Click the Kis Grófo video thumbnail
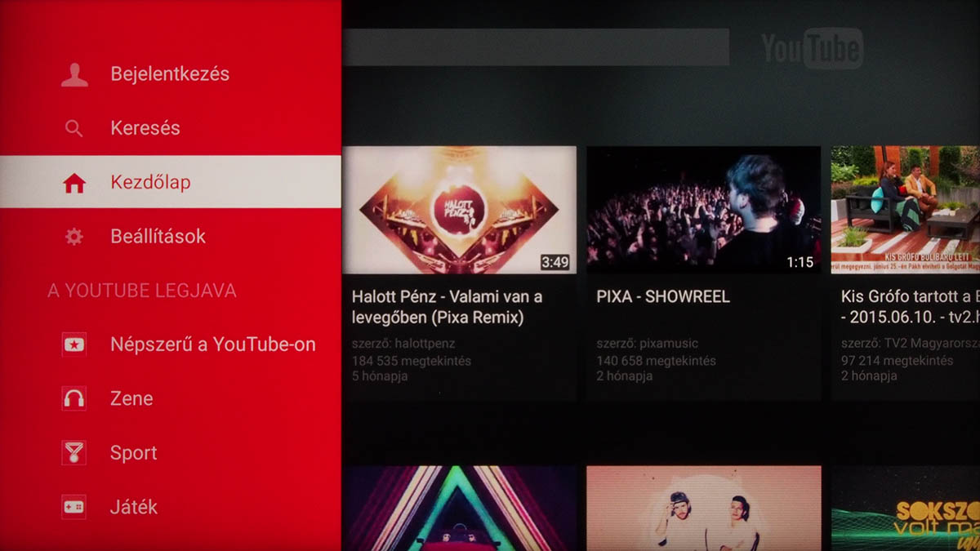 pyautogui.click(x=905, y=210)
